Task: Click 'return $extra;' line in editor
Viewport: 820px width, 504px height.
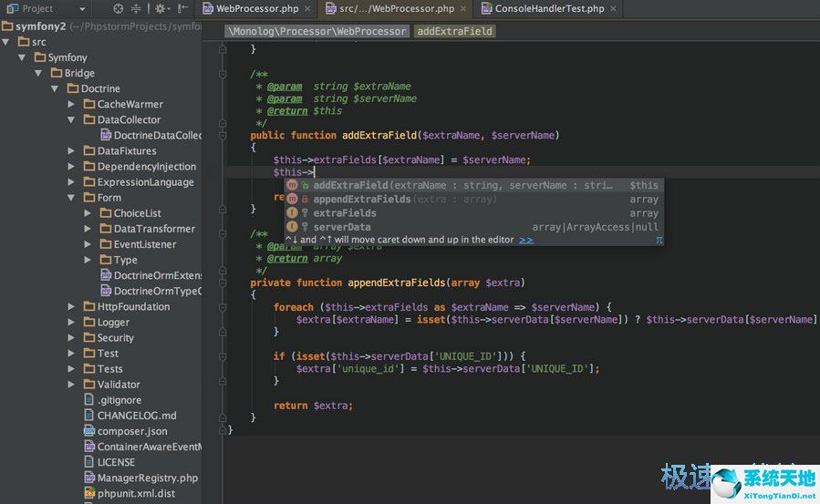Action: tap(313, 406)
